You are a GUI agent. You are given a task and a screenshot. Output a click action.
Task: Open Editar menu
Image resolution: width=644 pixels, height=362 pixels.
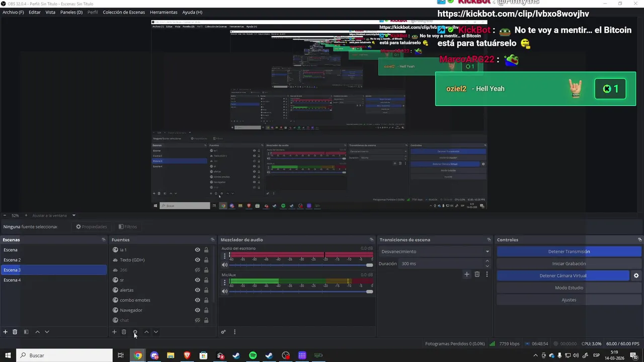point(35,12)
